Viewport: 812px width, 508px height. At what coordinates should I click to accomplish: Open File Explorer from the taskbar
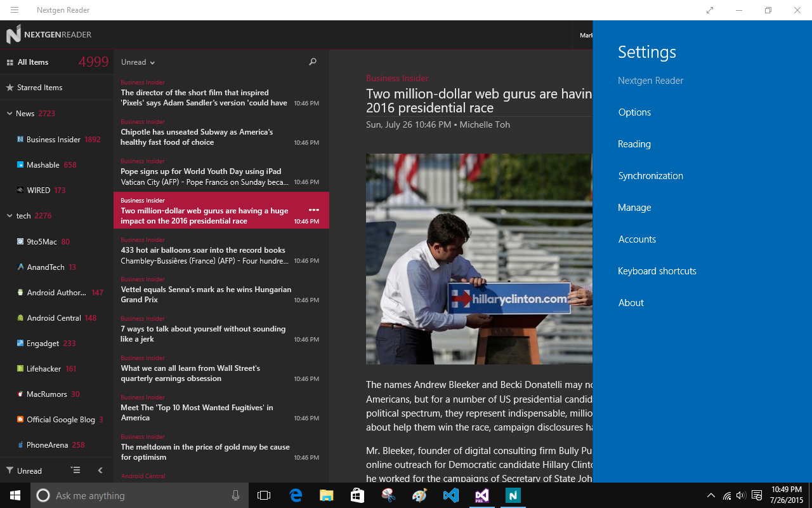(x=327, y=495)
